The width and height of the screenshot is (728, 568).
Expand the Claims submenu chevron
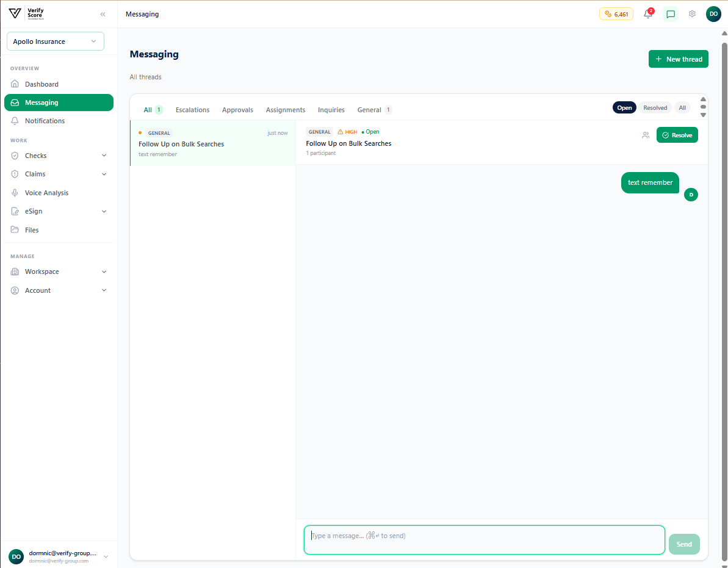coord(104,174)
